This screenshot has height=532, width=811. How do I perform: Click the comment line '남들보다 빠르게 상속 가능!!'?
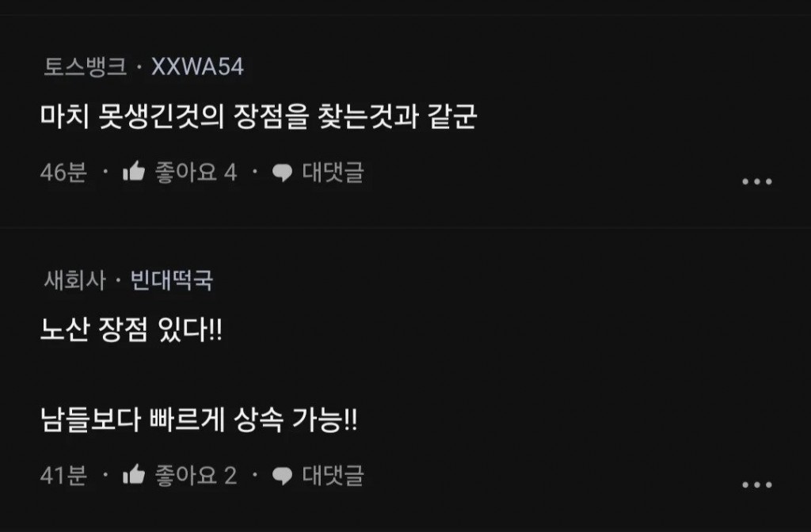pyautogui.click(x=199, y=420)
